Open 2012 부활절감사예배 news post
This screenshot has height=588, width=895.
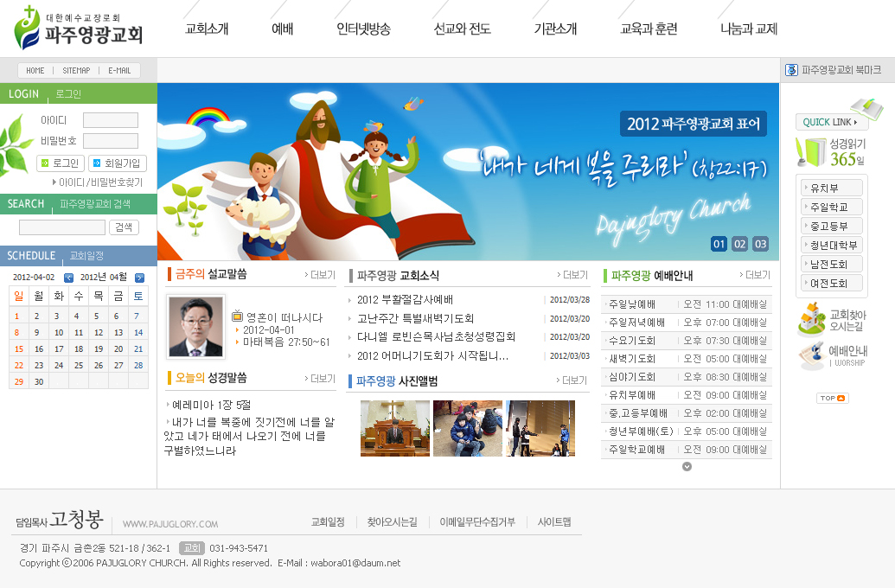405,300
